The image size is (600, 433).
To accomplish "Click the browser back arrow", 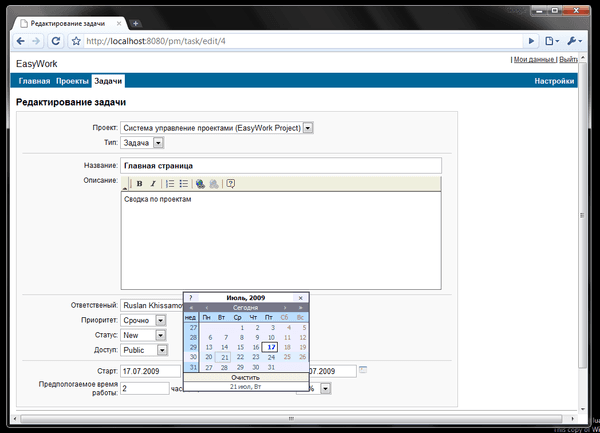I will 21,41.
